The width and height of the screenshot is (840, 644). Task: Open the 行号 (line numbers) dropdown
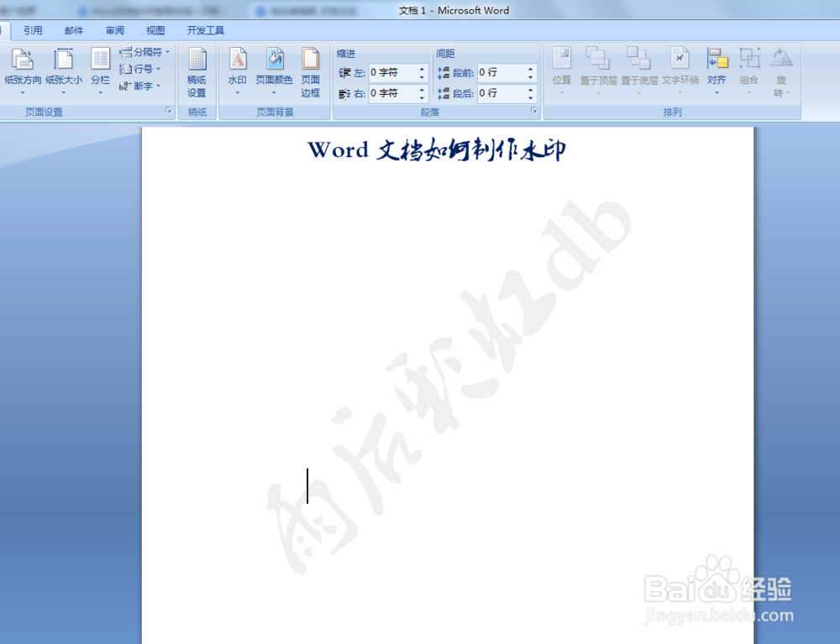(139, 69)
